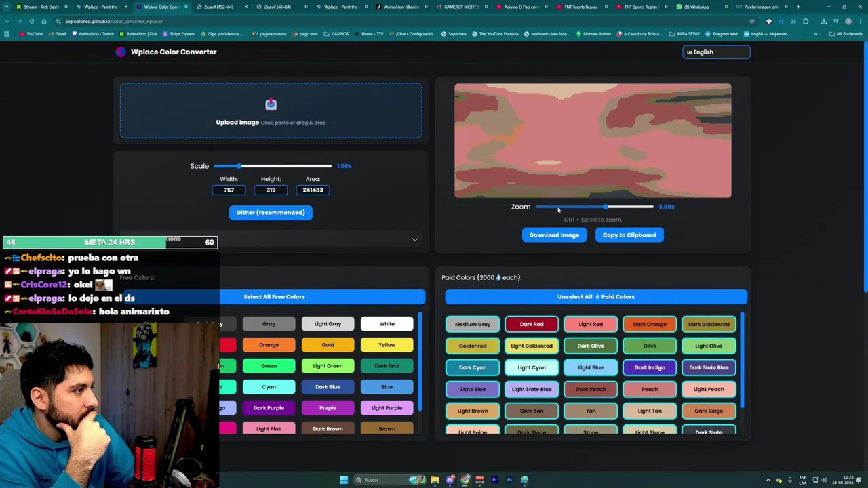Open the Linktree Admin bookmark
Image resolution: width=868 pixels, height=488 pixels.
click(x=594, y=33)
